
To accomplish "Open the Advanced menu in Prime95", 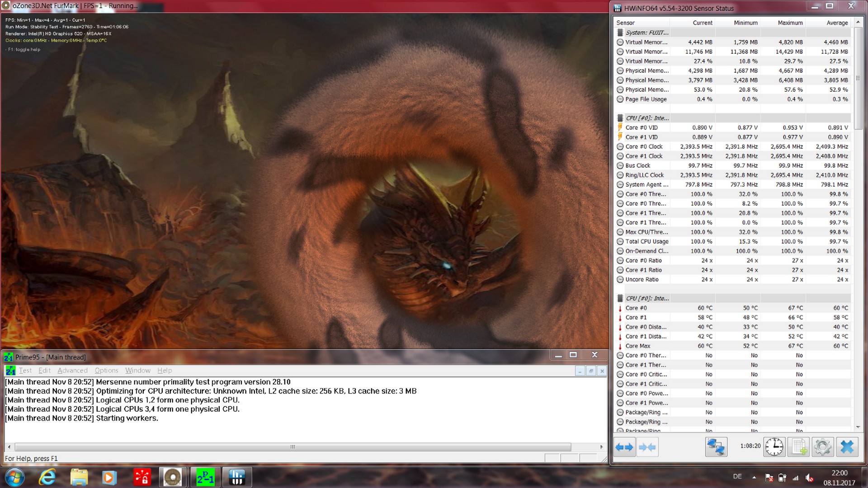I will (x=72, y=371).
